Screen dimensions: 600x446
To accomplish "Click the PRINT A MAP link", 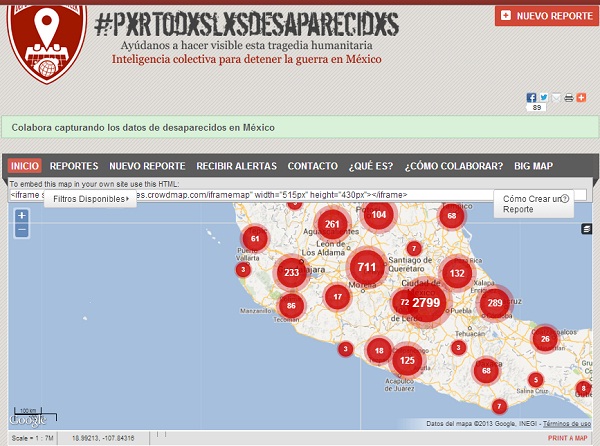I will point(567,438).
